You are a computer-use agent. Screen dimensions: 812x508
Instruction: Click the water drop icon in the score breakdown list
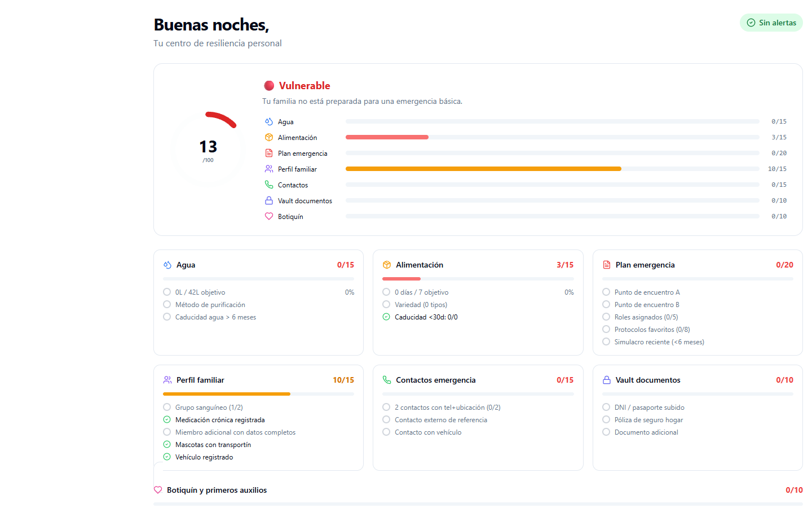[x=268, y=121]
